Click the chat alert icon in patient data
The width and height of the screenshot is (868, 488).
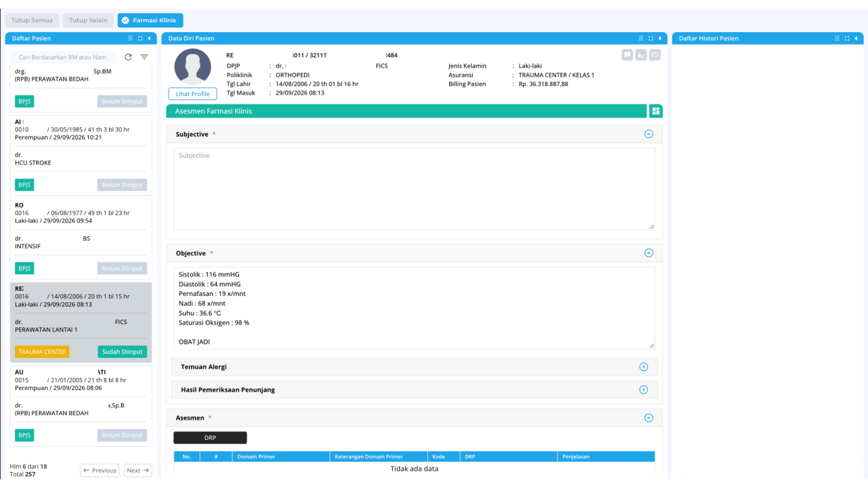[x=627, y=55]
